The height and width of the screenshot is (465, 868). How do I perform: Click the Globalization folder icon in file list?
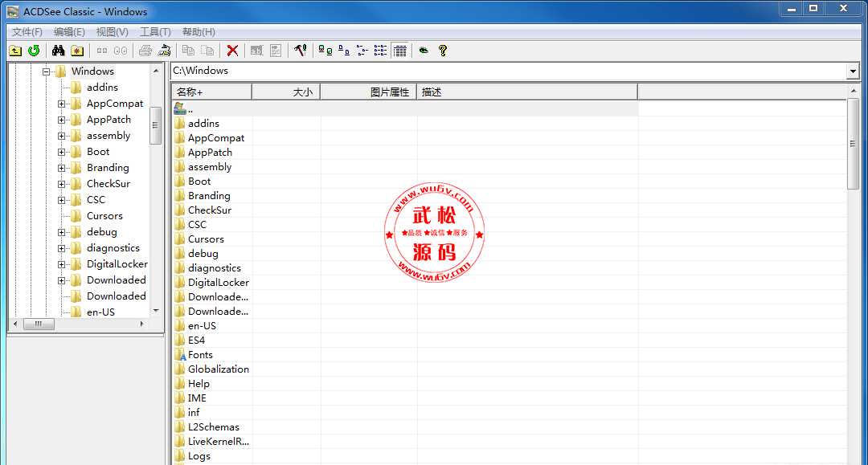click(180, 369)
